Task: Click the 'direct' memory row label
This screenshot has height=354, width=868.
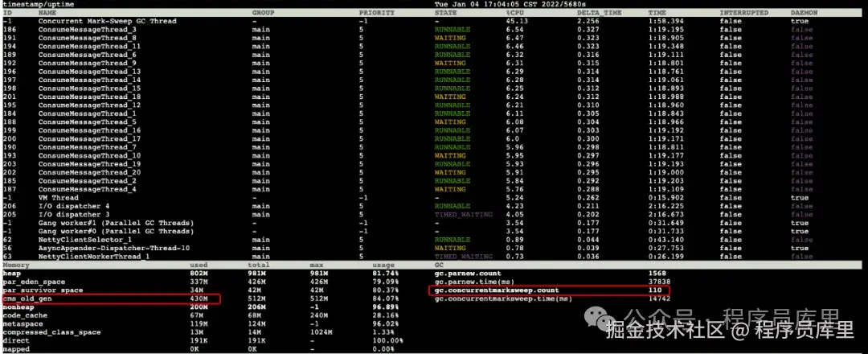Action: pyautogui.click(x=16, y=340)
